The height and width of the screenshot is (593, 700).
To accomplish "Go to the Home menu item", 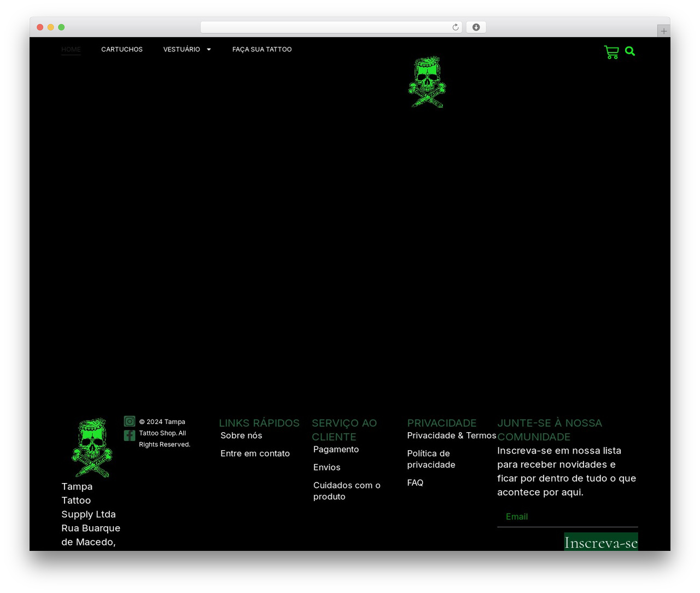I will pos(71,49).
